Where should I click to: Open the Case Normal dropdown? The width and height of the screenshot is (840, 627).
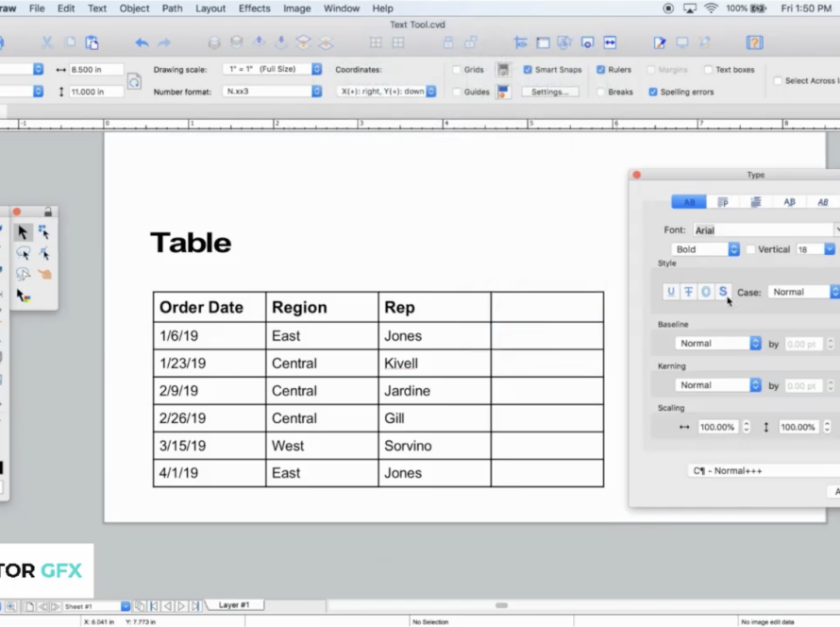click(803, 292)
